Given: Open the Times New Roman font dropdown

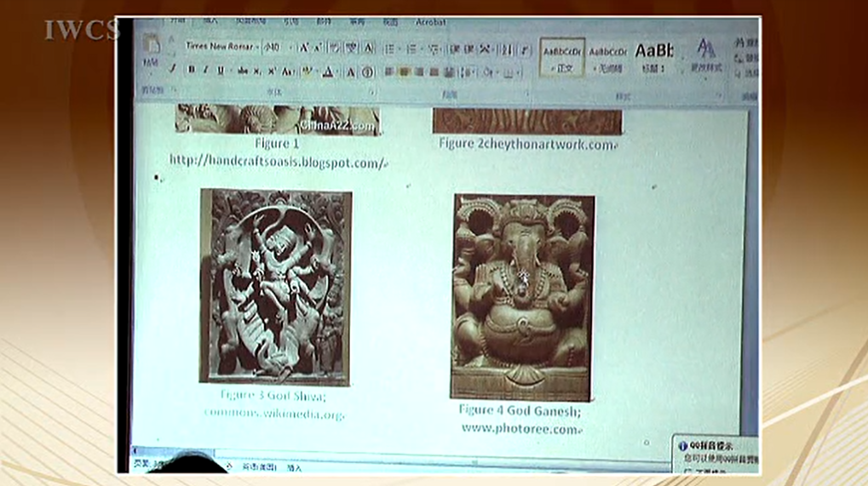Looking at the screenshot, I should pos(220,47).
